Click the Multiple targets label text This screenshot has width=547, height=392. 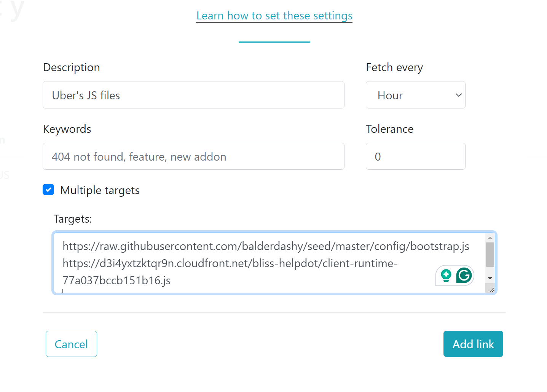[100, 190]
